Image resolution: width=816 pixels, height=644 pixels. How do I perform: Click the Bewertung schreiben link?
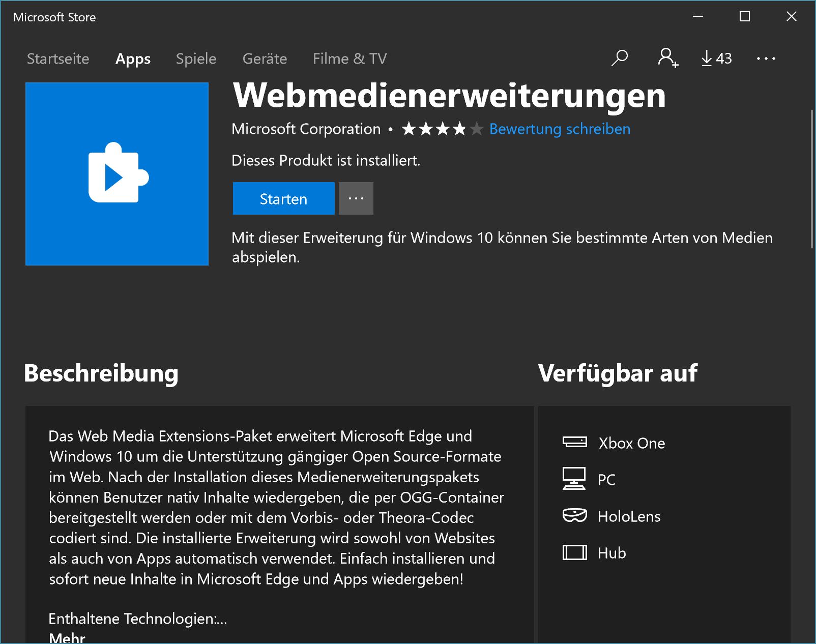[560, 129]
